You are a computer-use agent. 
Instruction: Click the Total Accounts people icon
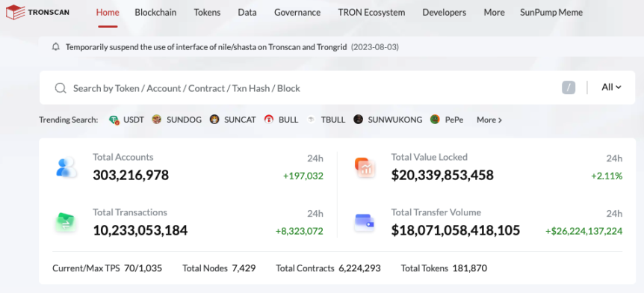pyautogui.click(x=66, y=167)
